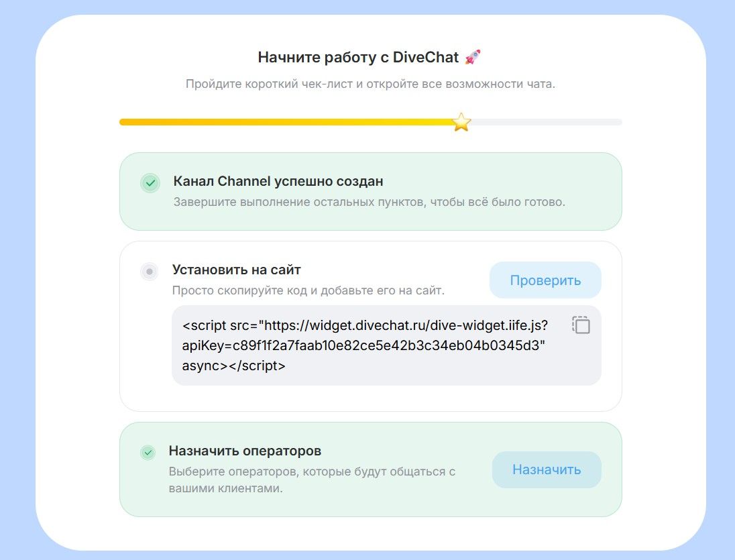Image resolution: width=735 pixels, height=560 pixels.
Task: Click the async></script> line of the code
Action: coord(233,366)
